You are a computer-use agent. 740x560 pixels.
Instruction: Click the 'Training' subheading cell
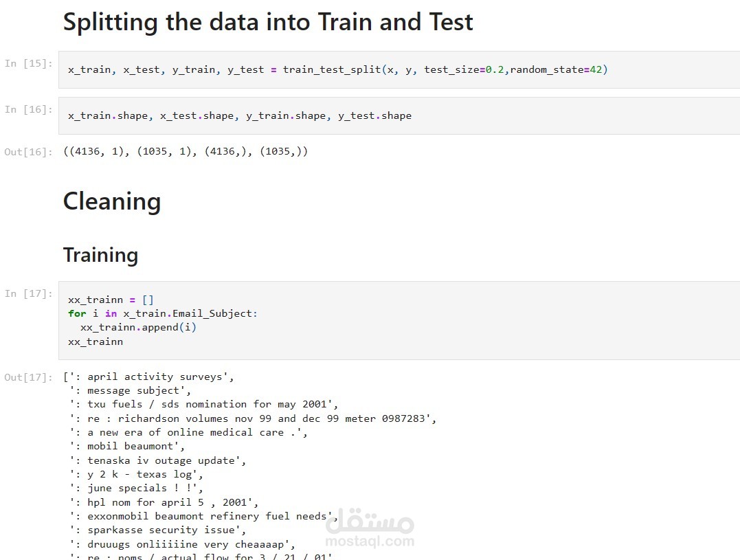(x=100, y=255)
